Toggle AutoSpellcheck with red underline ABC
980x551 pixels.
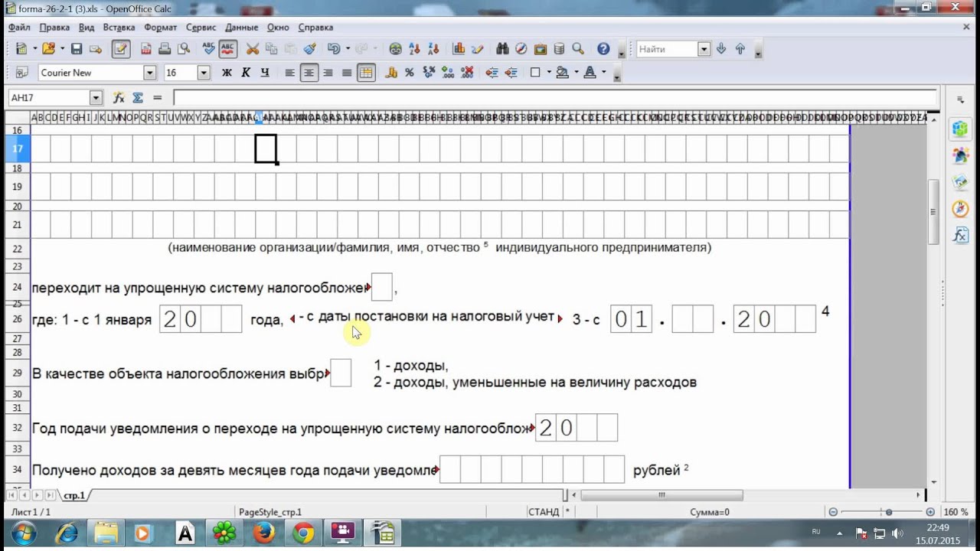click(227, 49)
